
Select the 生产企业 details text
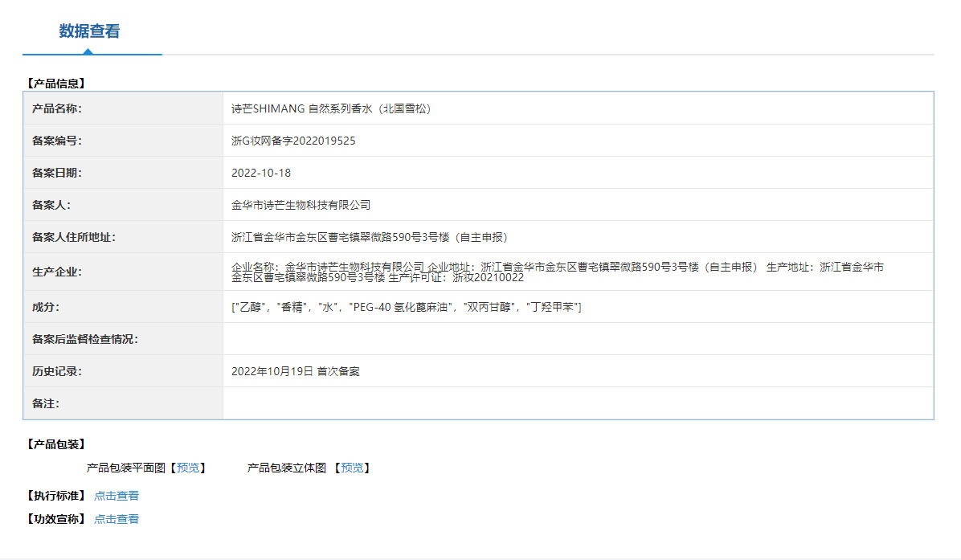point(557,272)
